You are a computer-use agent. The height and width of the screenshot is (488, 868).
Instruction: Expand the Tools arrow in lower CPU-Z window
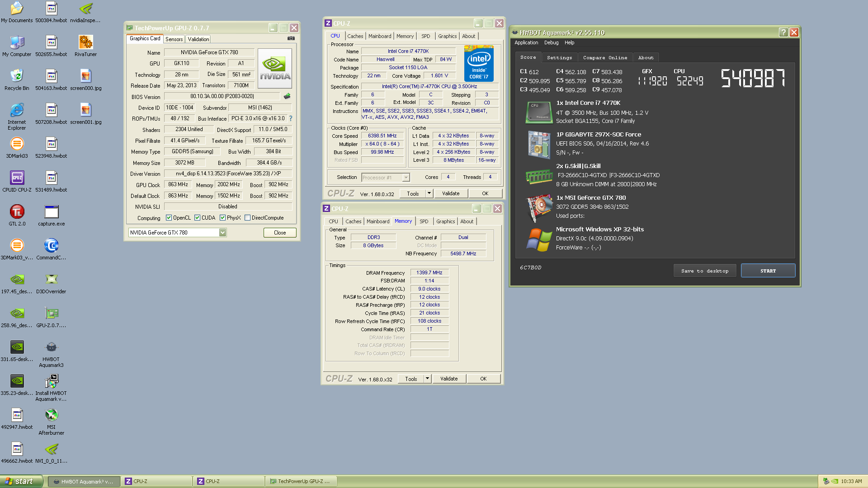click(427, 379)
